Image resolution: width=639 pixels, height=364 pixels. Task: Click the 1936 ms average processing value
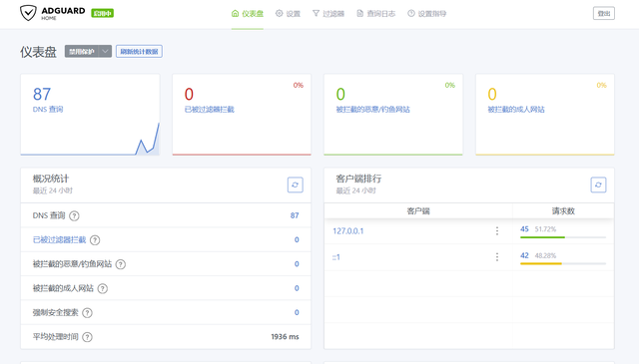tap(285, 337)
